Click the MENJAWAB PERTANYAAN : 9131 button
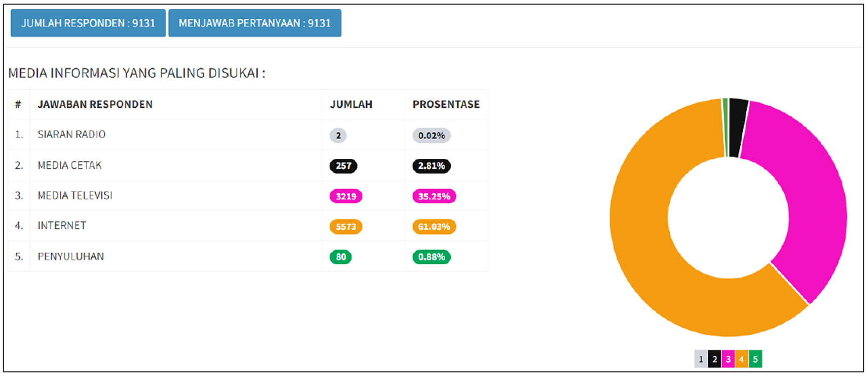The width and height of the screenshot is (868, 376). click(255, 23)
